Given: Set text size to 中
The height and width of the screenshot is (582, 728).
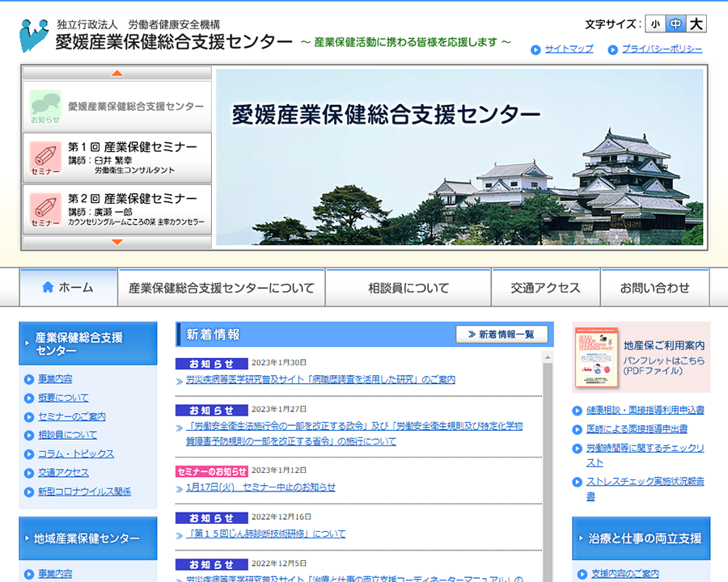Looking at the screenshot, I should coord(675,24).
